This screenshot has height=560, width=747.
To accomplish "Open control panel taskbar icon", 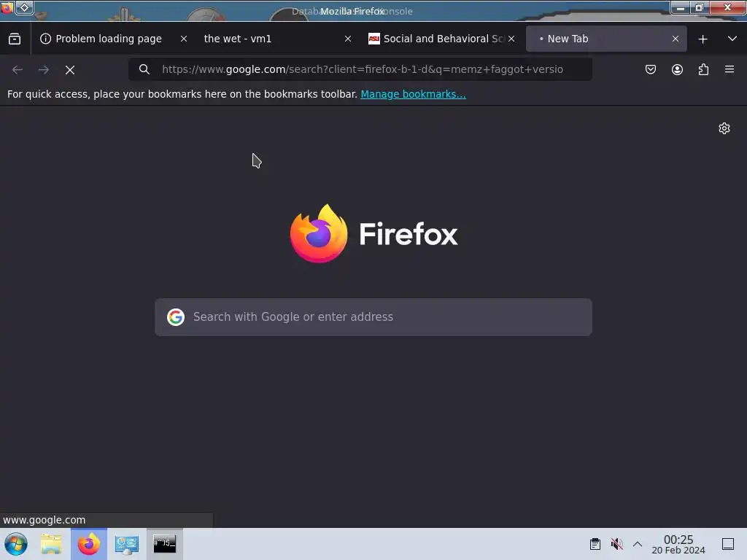I will (x=127, y=544).
